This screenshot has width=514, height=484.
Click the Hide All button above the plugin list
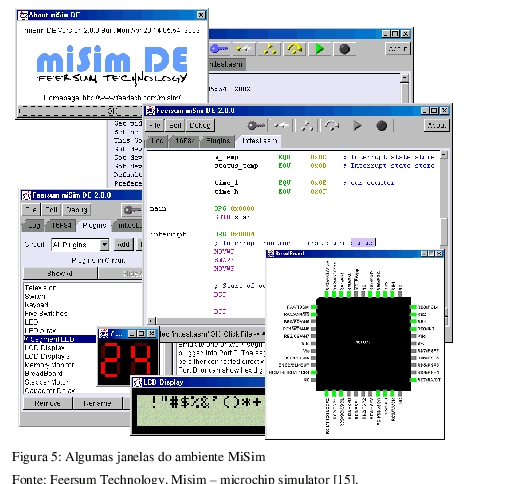121,273
